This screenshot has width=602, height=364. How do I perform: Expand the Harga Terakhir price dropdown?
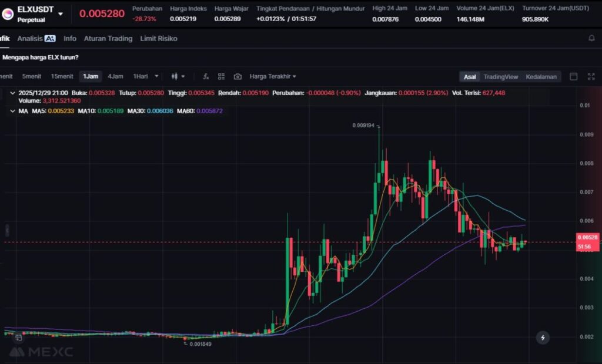[273, 76]
